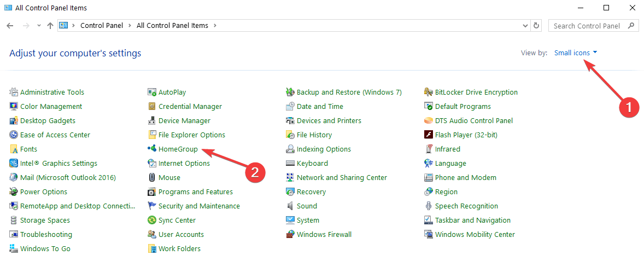644x267 pixels.
Task: Click the Date and Time icon
Action: point(290,106)
